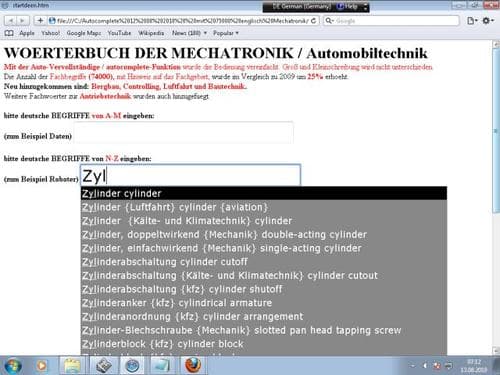Reload the page via address bar icon

tap(313, 21)
